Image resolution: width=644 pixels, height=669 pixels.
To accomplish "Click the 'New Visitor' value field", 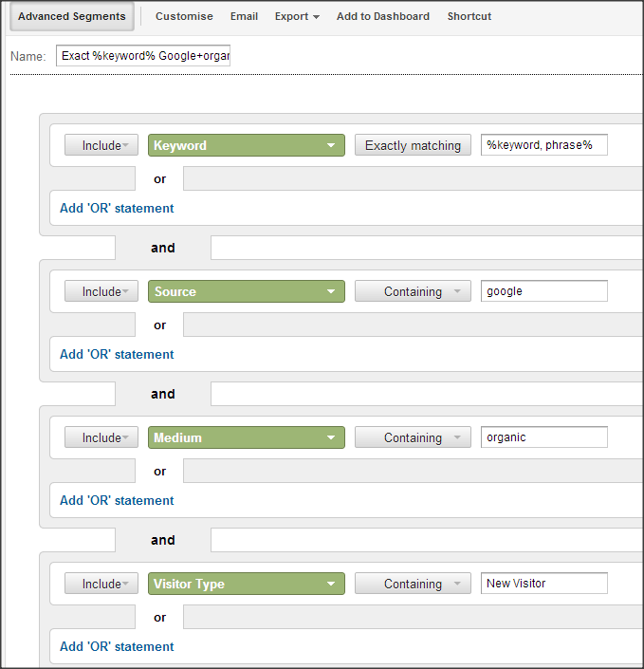I will pyautogui.click(x=544, y=584).
